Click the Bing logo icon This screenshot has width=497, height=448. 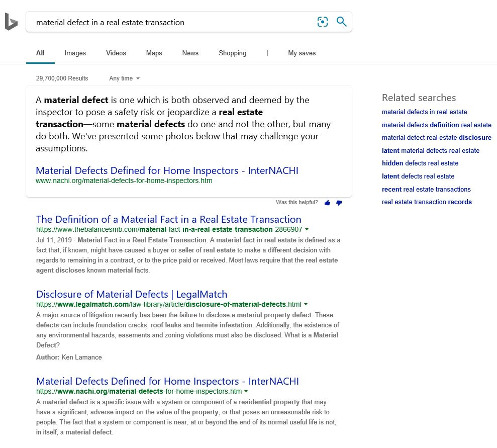11,22
